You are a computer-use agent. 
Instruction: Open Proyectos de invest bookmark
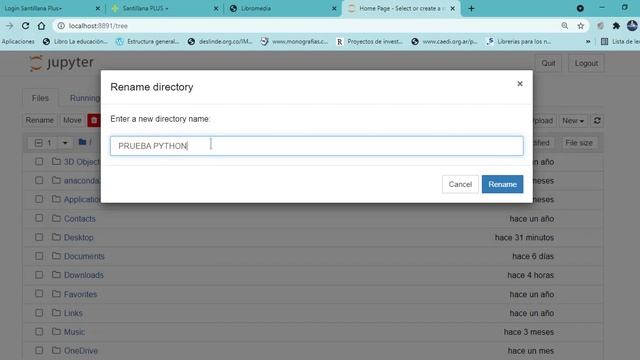tap(369, 42)
